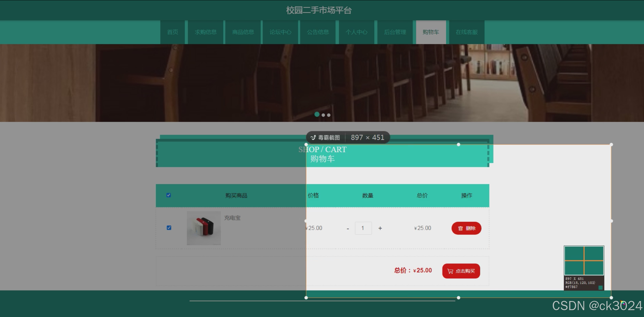Increase quantity with the plus button
644x317 pixels.
click(380, 228)
